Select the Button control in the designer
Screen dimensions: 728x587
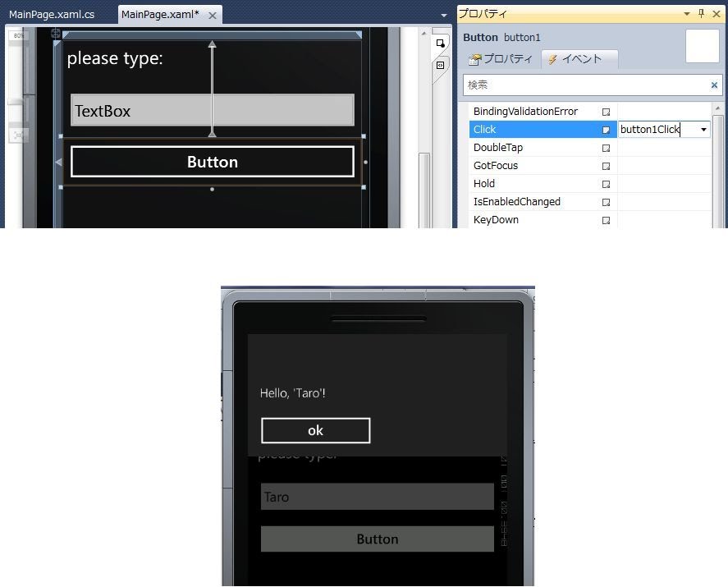[213, 162]
